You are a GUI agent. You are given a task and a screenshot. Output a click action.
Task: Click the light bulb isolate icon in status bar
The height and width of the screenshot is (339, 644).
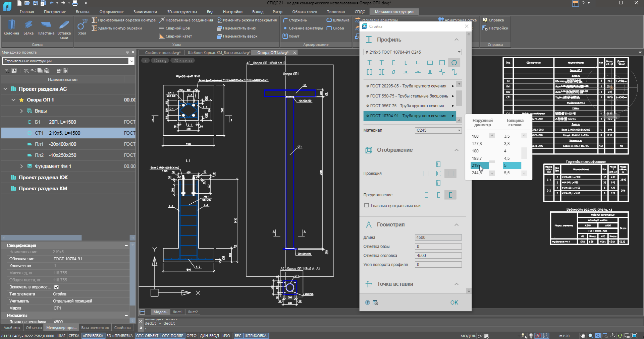click(x=531, y=336)
